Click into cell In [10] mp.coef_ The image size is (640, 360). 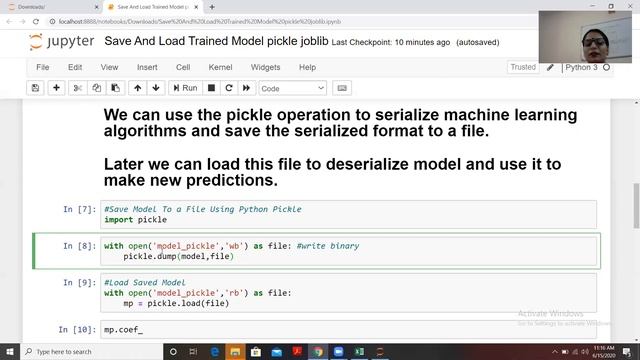coord(349,329)
